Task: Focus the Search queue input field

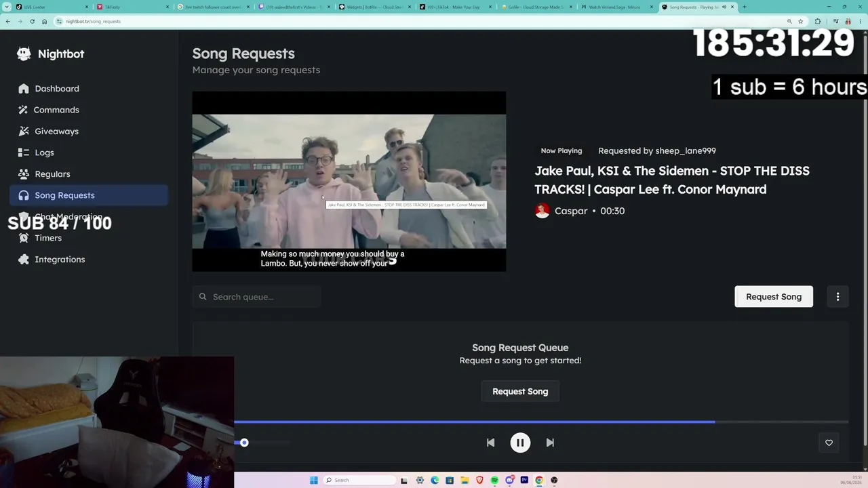Action: pyautogui.click(x=257, y=297)
